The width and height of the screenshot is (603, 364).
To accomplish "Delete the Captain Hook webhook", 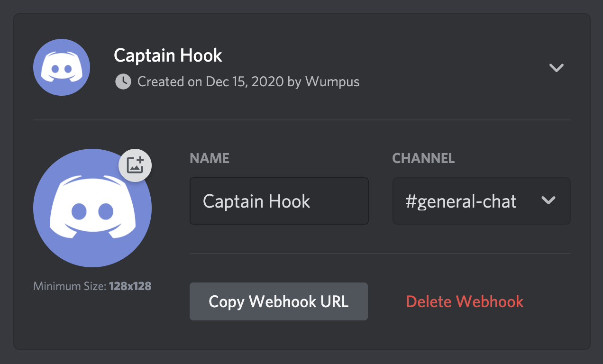I will click(x=465, y=301).
